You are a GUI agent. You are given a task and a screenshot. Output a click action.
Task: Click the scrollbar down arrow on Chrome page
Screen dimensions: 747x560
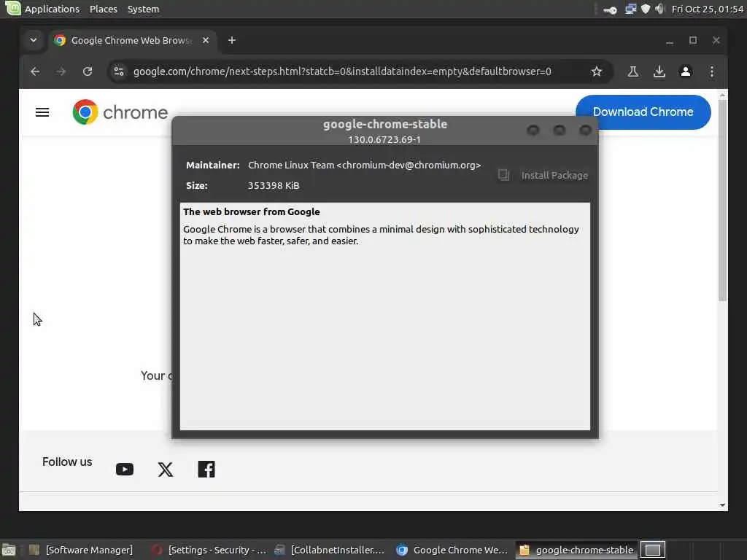(723, 505)
